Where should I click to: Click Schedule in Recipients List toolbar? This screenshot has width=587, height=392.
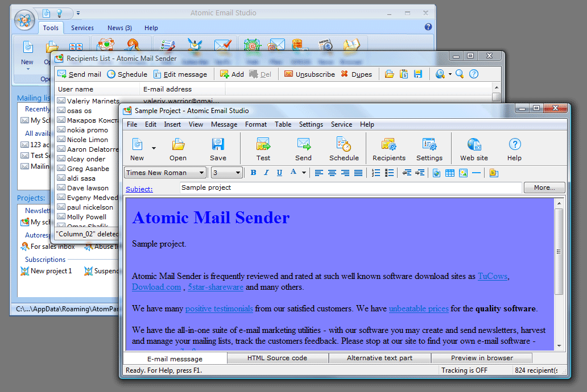[x=127, y=74]
